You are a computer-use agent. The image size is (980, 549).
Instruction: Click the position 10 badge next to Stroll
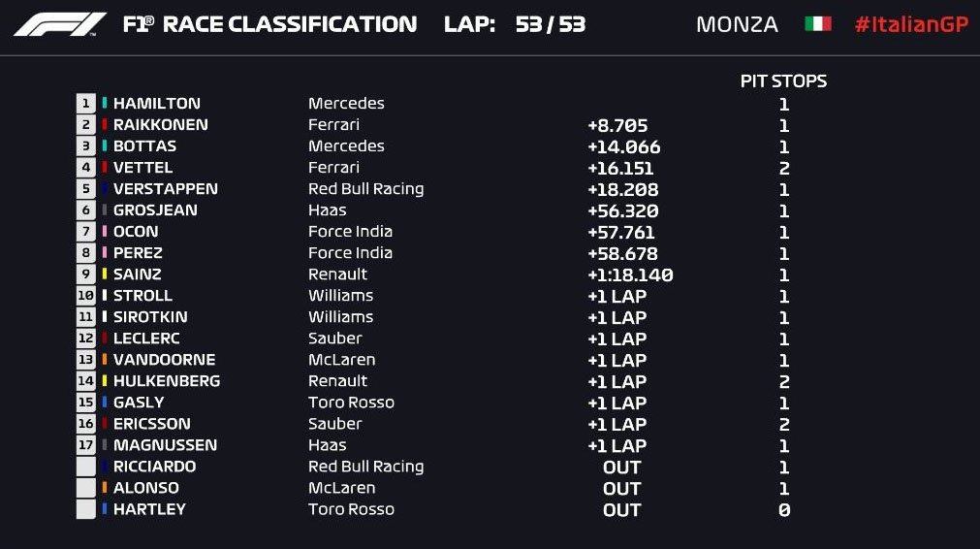point(86,296)
